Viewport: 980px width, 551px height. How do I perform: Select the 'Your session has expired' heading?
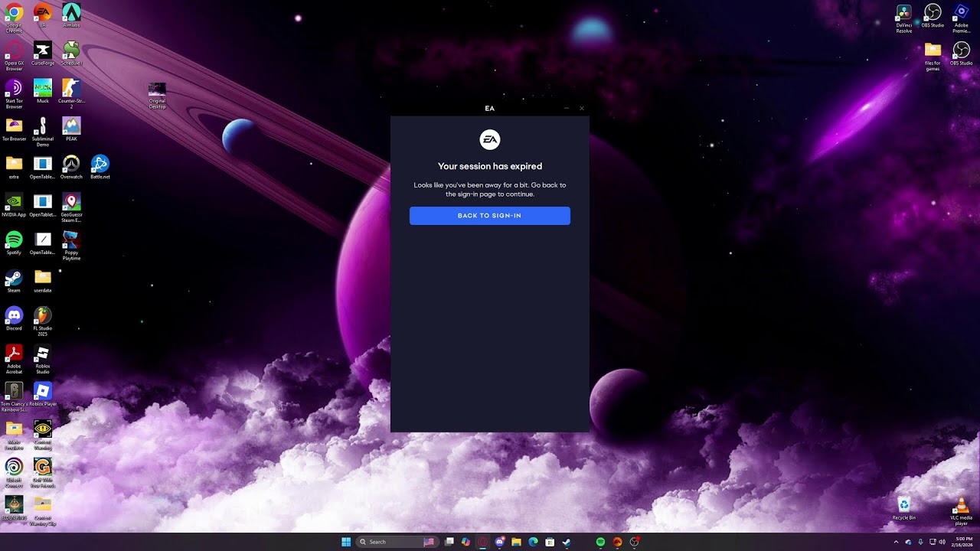coord(490,166)
